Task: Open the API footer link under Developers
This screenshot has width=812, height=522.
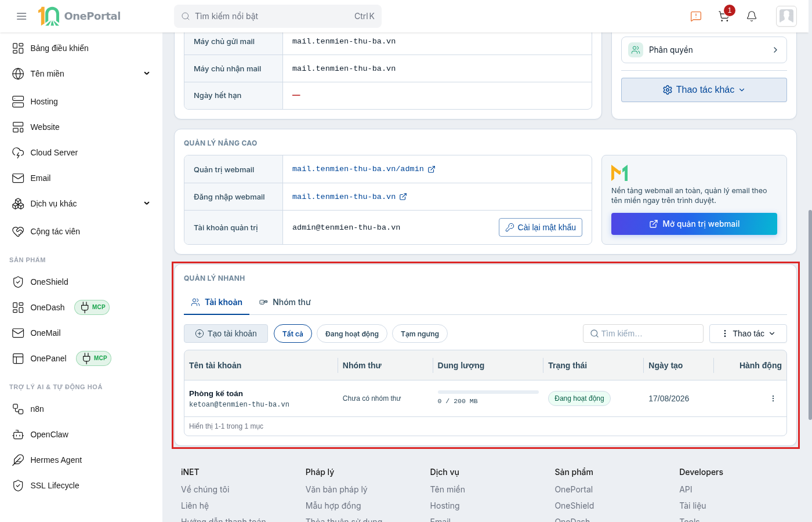Action: coord(686,490)
